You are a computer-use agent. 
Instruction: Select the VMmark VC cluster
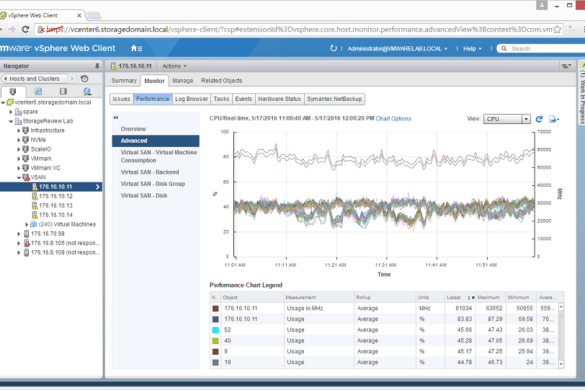click(45, 168)
